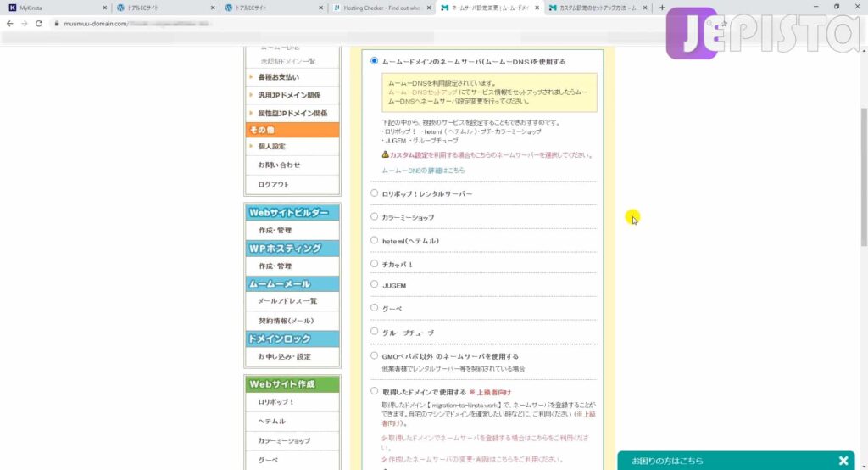This screenshot has width=868, height=470.
Task: Select ムームーDNSを使用する radio button
Action: tap(374, 61)
